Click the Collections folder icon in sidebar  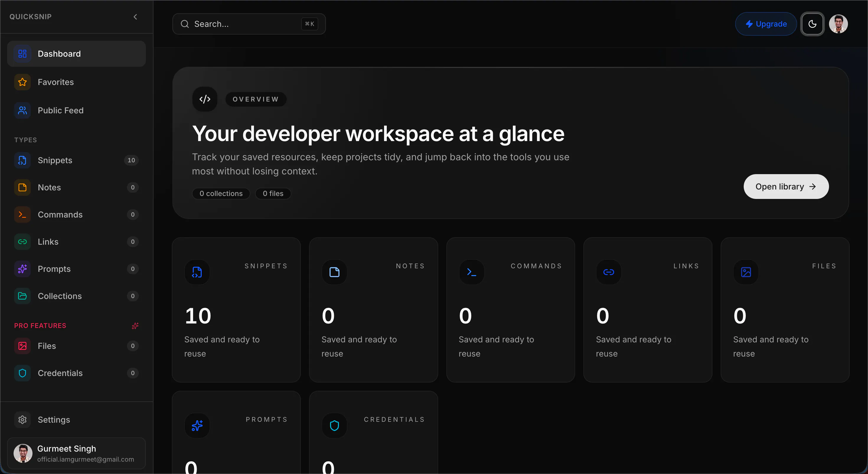click(22, 296)
